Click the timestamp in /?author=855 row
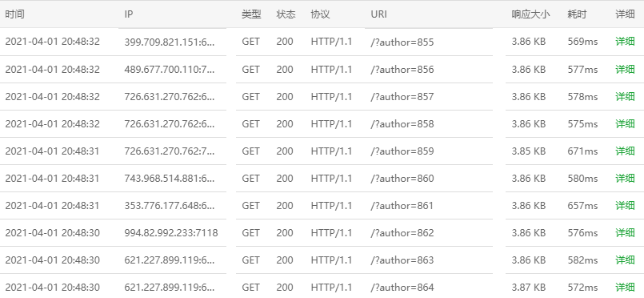This screenshot has height=298, width=644. (52, 42)
